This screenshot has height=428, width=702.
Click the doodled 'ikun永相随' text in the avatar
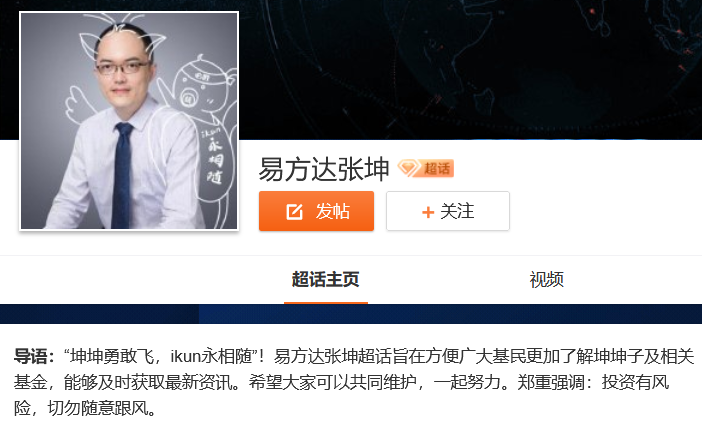pyautogui.click(x=213, y=154)
